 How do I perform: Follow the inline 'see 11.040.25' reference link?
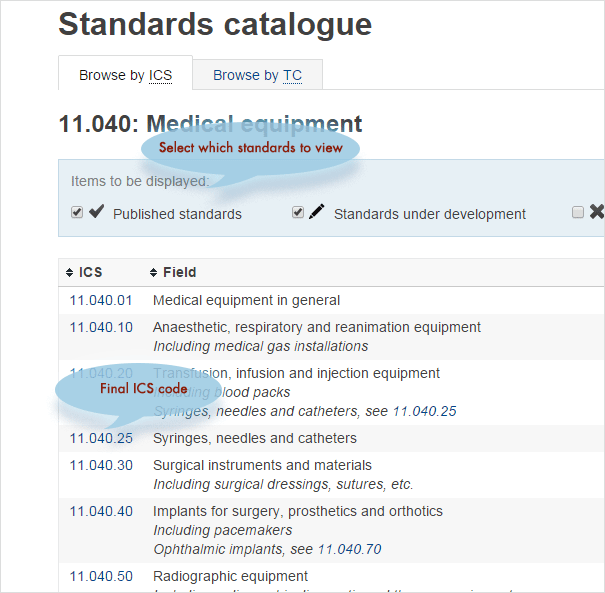[x=424, y=411]
